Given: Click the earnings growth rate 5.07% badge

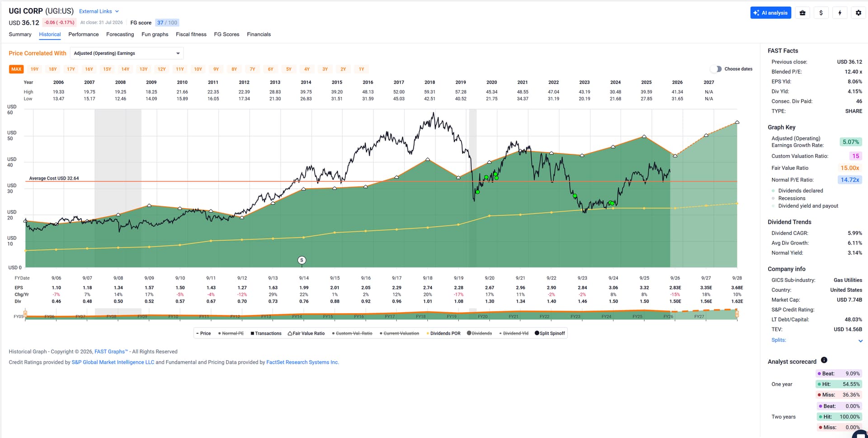Looking at the screenshot, I should click(850, 142).
